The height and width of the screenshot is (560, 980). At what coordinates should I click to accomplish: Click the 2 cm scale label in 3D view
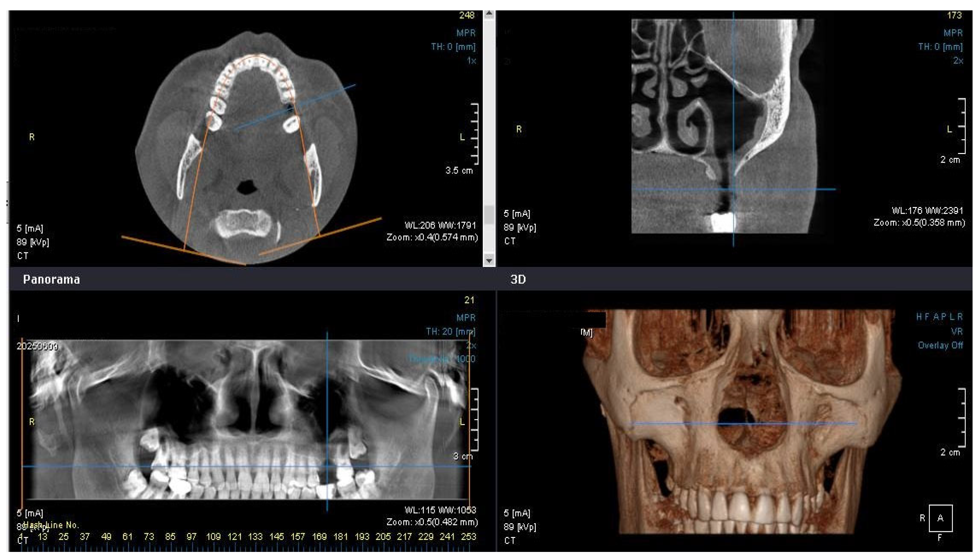coord(950,452)
